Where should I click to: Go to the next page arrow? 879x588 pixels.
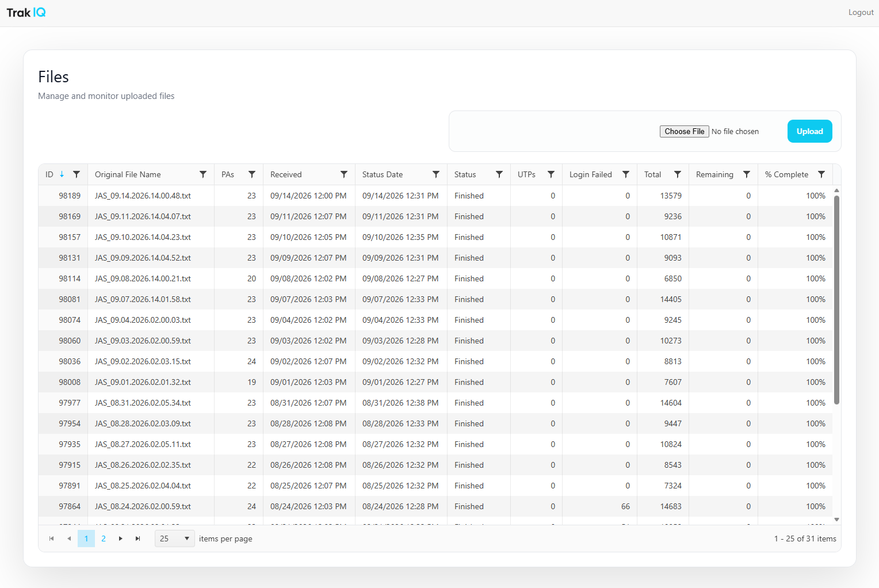(121, 539)
